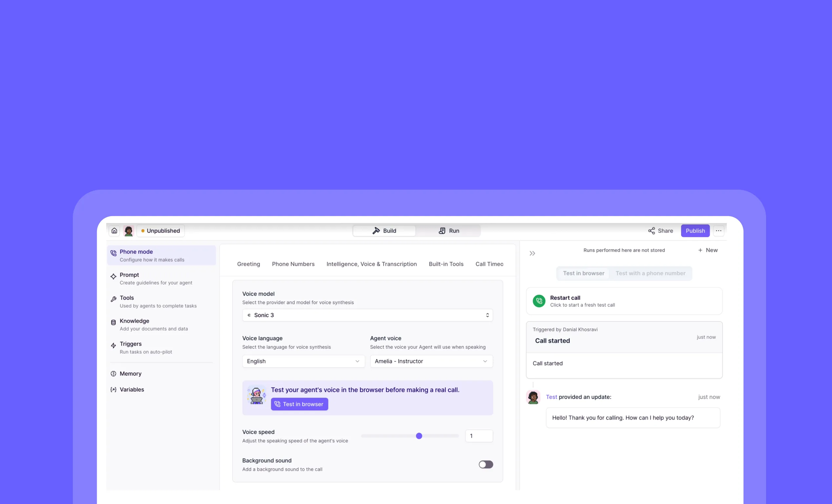Open the Built-in Tools tab
832x504 pixels.
click(446, 264)
